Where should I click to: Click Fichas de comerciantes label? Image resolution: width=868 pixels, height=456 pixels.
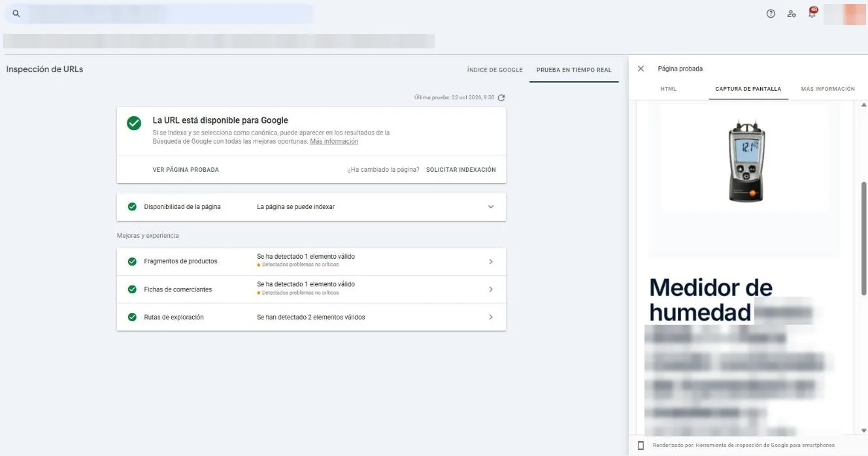[x=178, y=289]
